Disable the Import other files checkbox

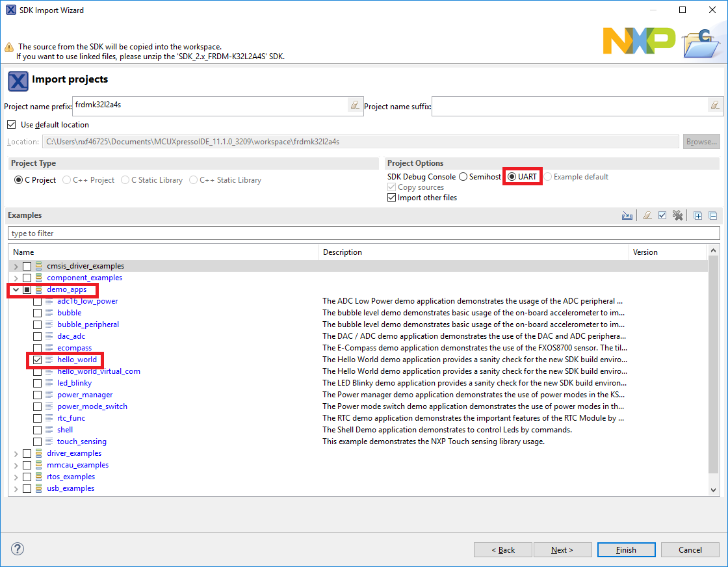click(x=391, y=198)
